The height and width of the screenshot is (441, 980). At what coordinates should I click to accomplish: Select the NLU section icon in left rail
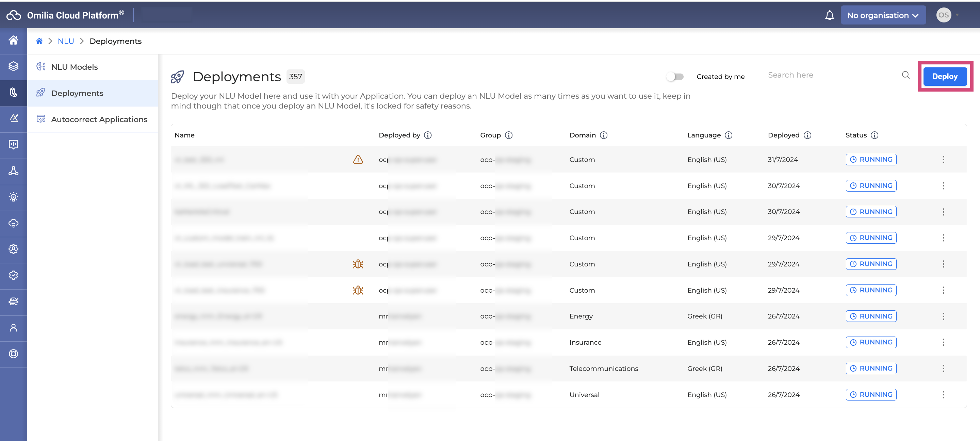13,93
